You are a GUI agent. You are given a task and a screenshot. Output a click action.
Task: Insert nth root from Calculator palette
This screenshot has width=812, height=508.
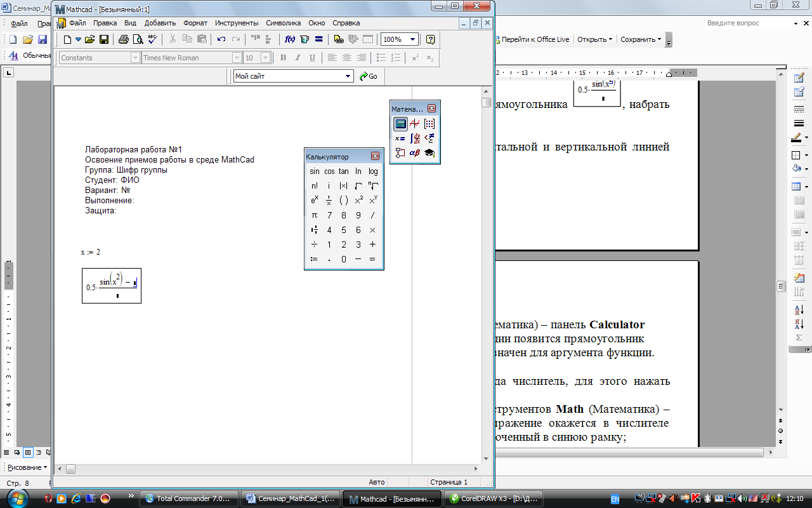pos(373,185)
